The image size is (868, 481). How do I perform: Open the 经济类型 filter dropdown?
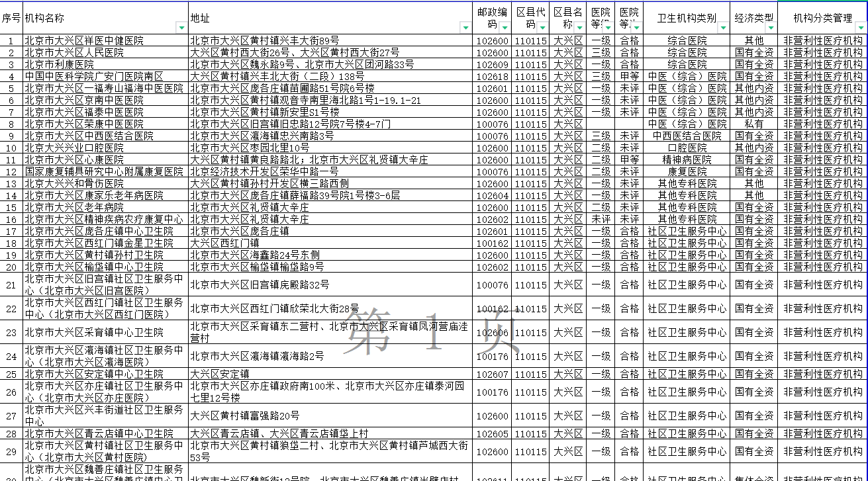pyautogui.click(x=770, y=28)
